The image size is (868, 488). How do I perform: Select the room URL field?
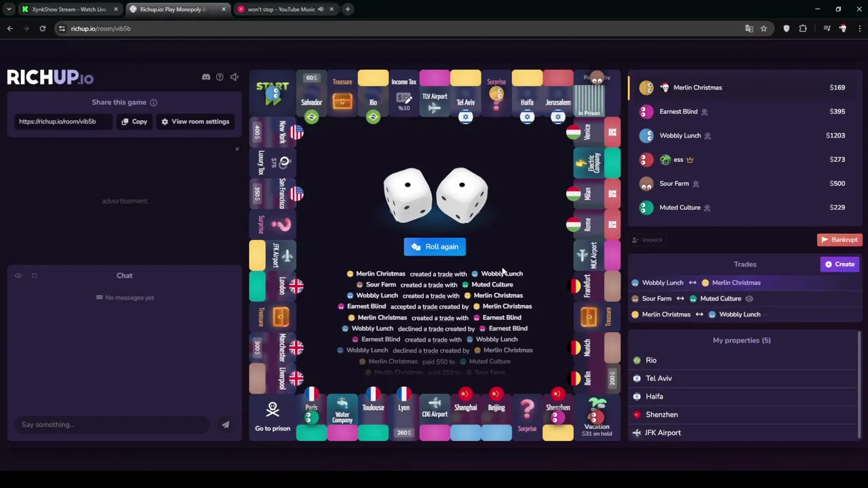(x=62, y=121)
